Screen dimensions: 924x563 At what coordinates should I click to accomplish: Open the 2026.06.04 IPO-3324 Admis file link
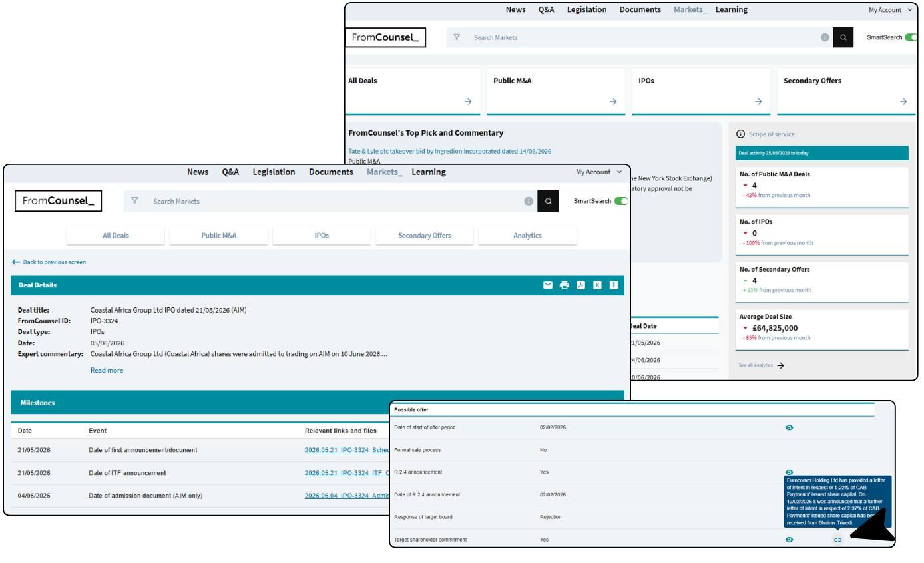click(347, 496)
